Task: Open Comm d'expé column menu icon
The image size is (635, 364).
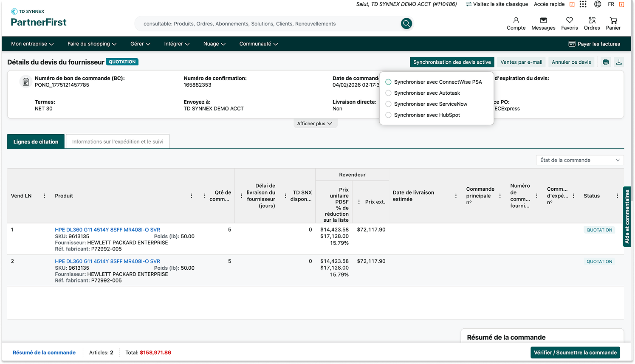Action: pos(573,196)
